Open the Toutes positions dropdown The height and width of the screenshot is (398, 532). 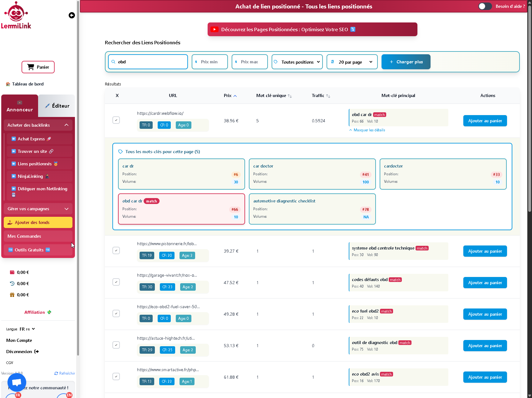tap(297, 62)
